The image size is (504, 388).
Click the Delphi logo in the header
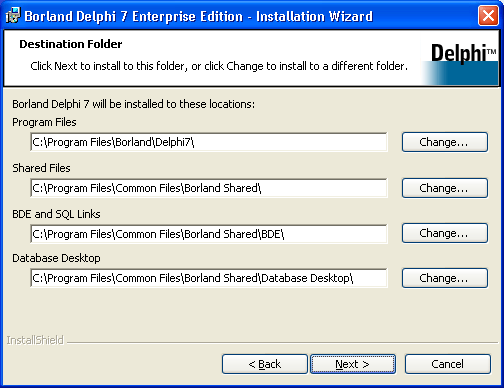(460, 63)
